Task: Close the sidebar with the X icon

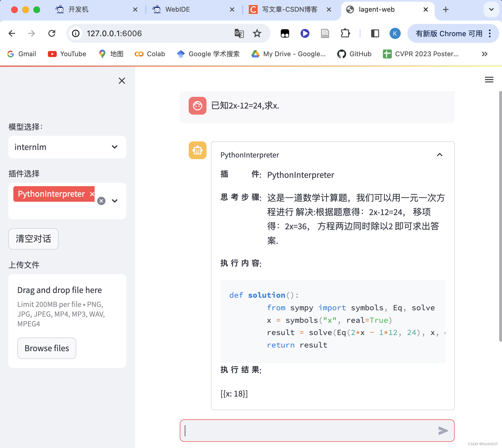Action: click(x=122, y=81)
